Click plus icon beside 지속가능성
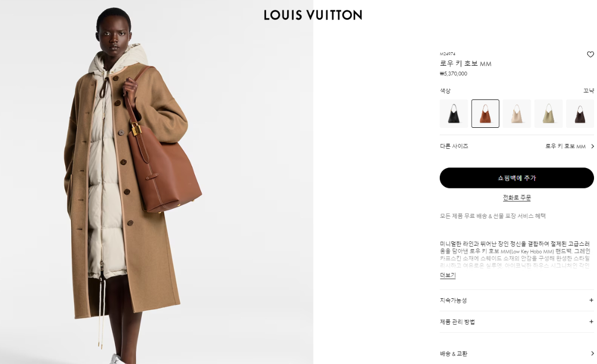 click(x=591, y=300)
